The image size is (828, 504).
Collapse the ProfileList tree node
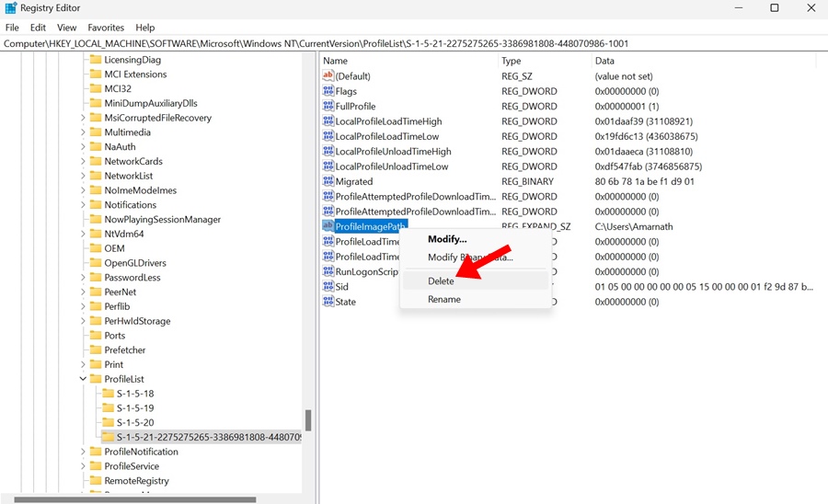pos(83,379)
